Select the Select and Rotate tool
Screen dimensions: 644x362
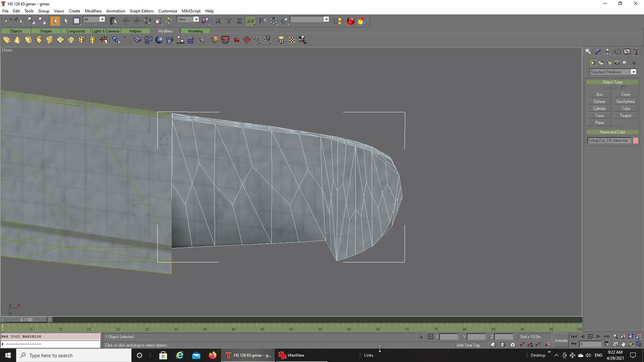pos(147,21)
